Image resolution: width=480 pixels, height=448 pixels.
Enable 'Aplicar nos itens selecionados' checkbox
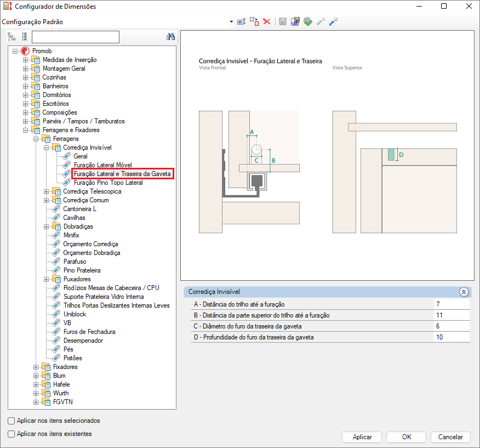(x=12, y=421)
